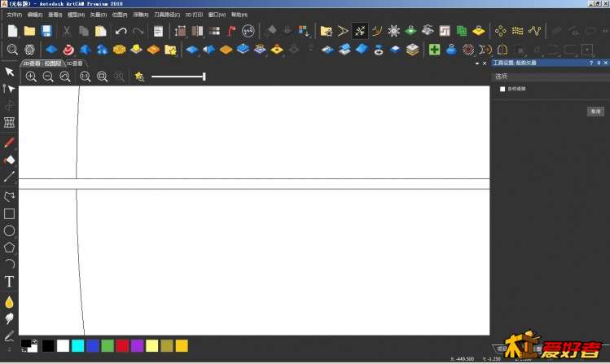This screenshot has width=610, height=364.
Task: Switch to the 3D查看 tab
Action: (x=75, y=63)
